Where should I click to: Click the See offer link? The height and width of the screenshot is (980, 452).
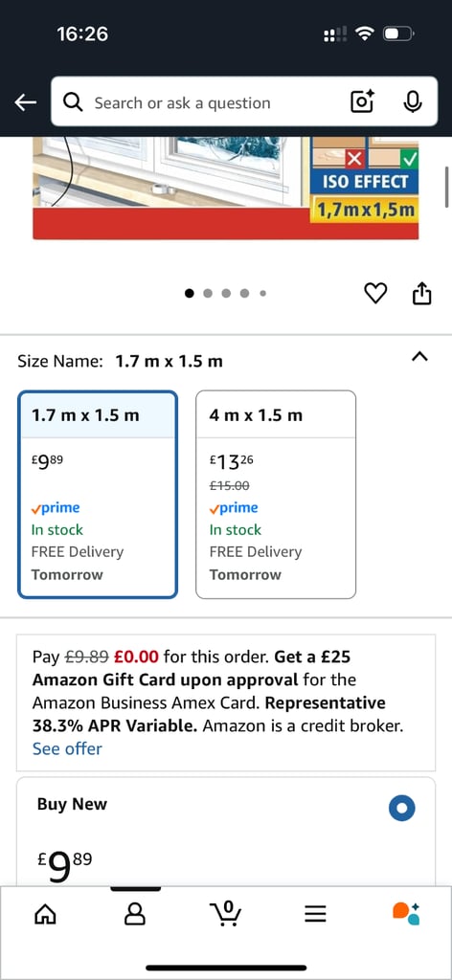[67, 748]
